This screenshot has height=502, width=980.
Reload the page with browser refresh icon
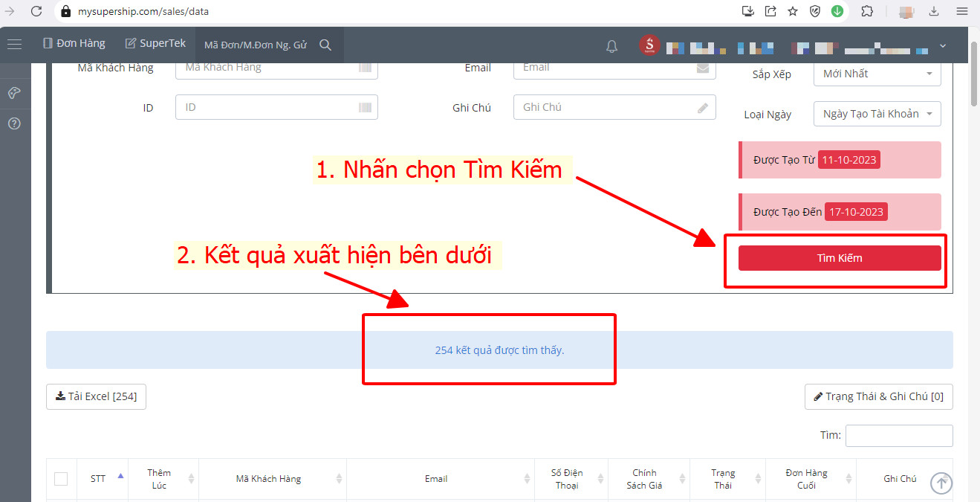[x=36, y=11]
